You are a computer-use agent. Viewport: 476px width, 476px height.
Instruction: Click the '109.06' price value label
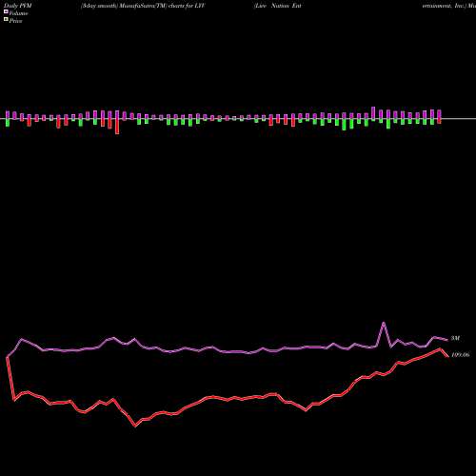click(x=461, y=355)
